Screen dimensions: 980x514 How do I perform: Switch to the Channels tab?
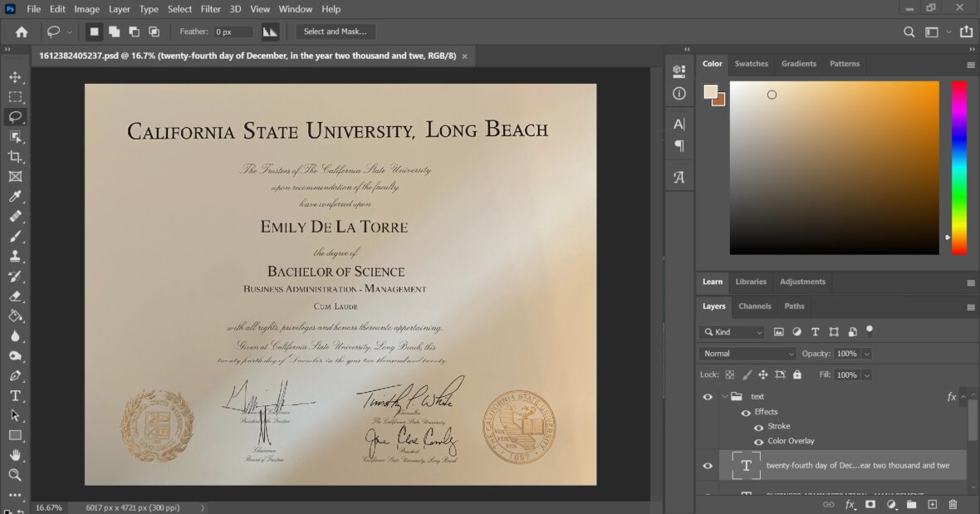tap(754, 306)
